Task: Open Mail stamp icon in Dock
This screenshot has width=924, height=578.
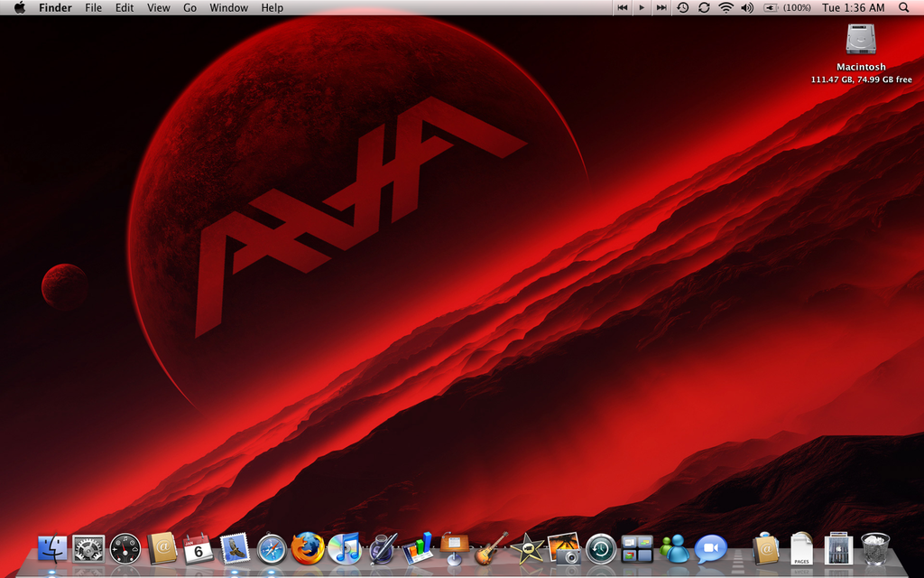Action: pos(235,549)
